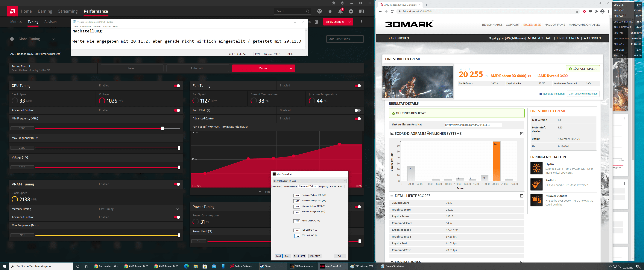
Task: Open bug report tool in Radeon Software
Action: 333,3
